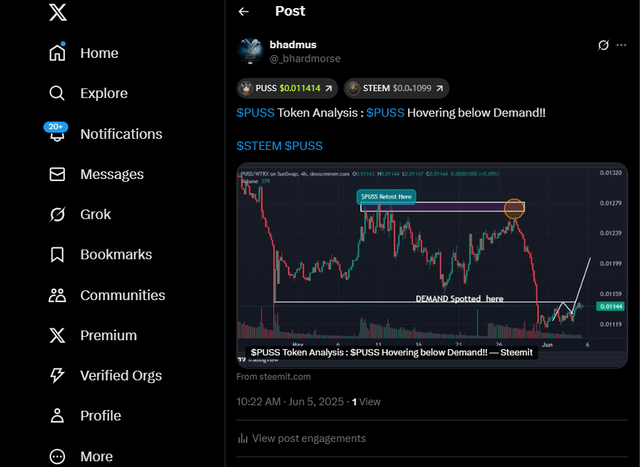Click the Post page heading
The image size is (640, 467).
(290, 11)
